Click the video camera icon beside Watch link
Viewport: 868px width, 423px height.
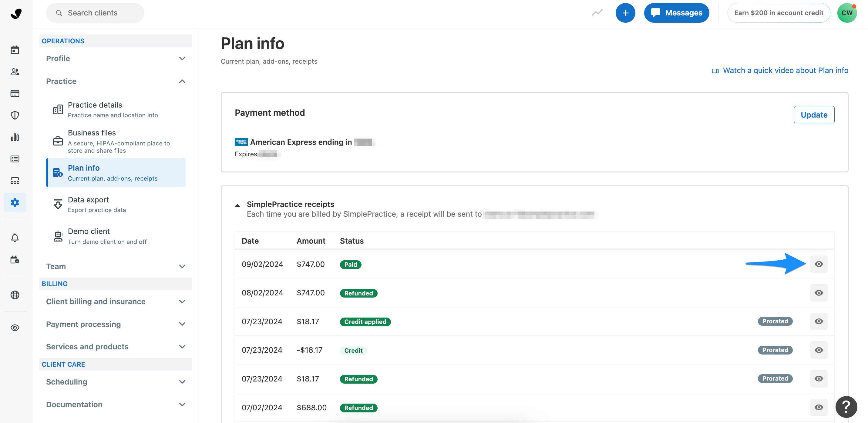(x=715, y=71)
